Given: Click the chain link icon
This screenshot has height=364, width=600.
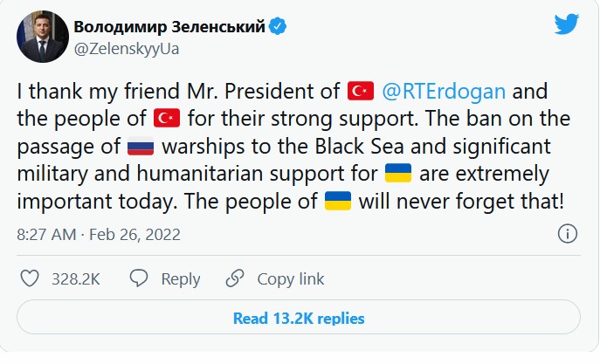Looking at the screenshot, I should click(x=234, y=279).
